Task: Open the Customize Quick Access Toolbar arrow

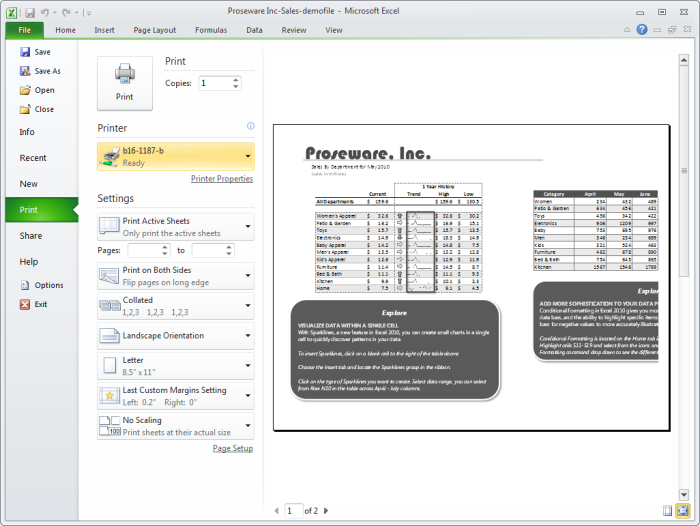Action: (89, 13)
